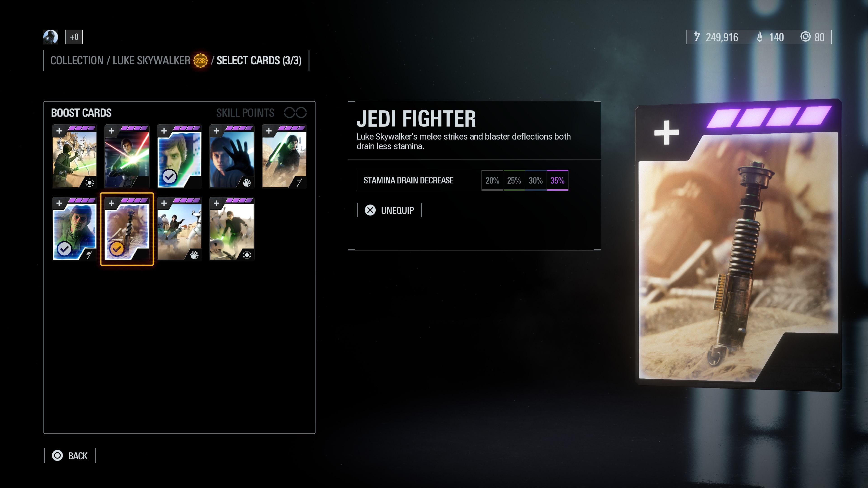Click the X icon beside Unequip
The image size is (868, 488).
(x=370, y=210)
